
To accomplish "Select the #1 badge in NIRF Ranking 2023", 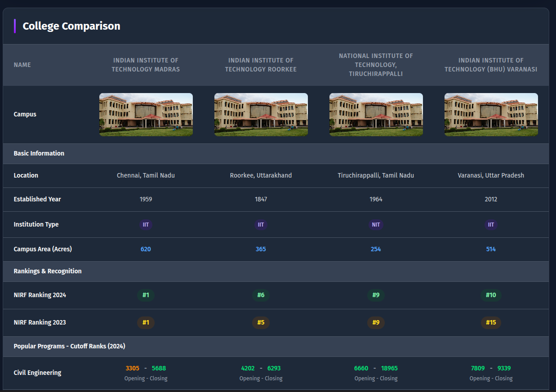I will (146, 322).
